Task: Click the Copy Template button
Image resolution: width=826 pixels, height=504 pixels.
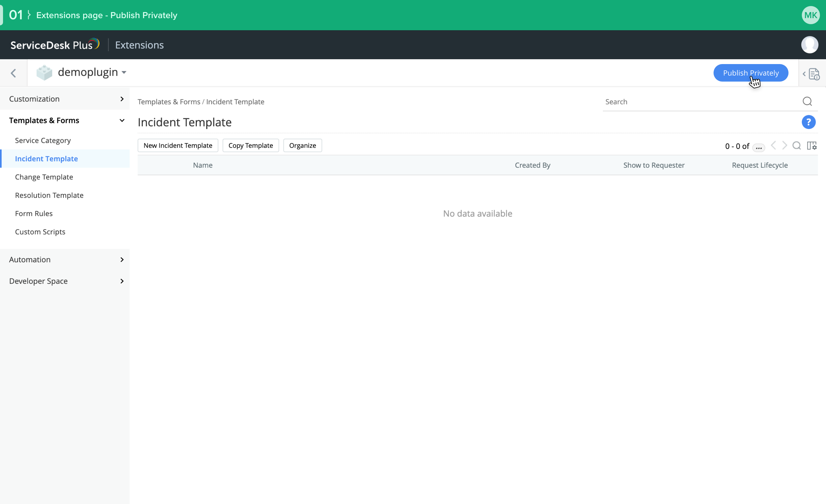Action: [x=250, y=145]
